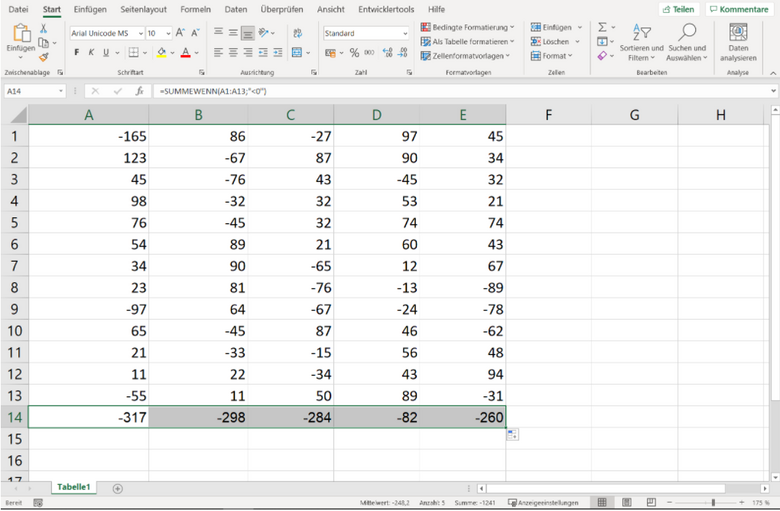Click the Teilen button
This screenshot has height=511, width=780.
[679, 9]
